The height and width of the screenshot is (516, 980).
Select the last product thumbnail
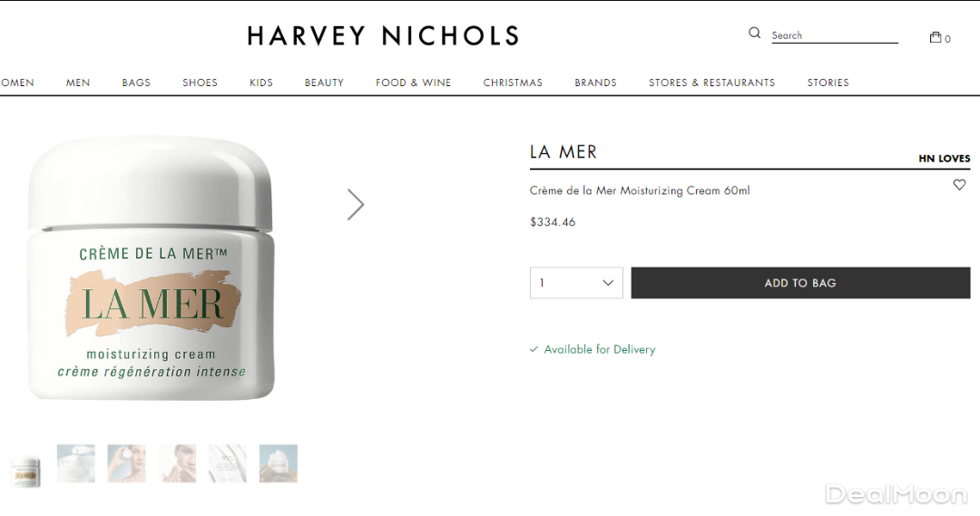click(x=279, y=463)
